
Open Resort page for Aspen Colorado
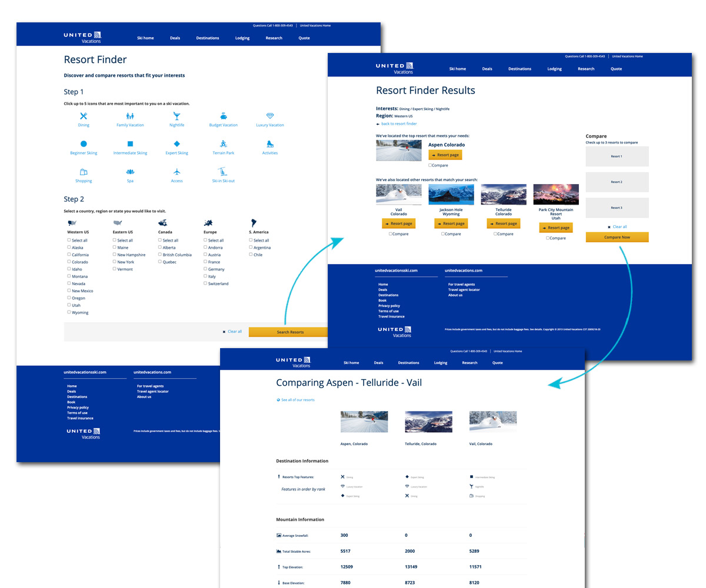445,155
